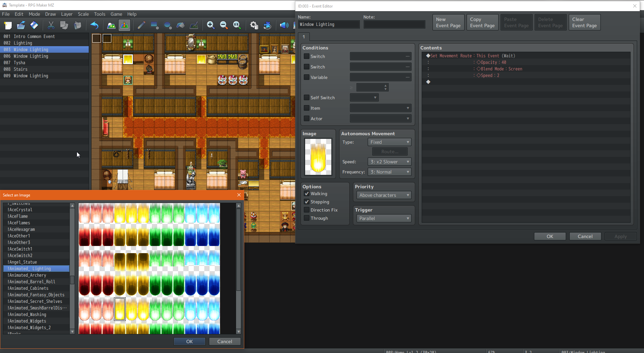Cancel the Event Editor dialog
The image size is (644, 353).
585,236
